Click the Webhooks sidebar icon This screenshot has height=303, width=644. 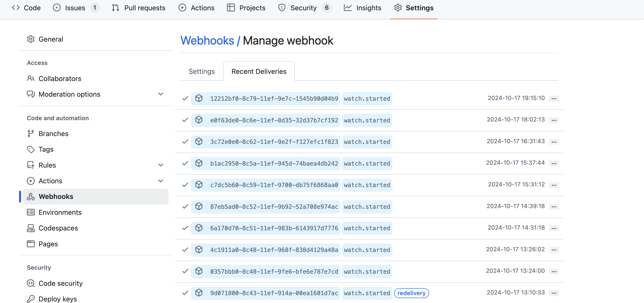(x=30, y=196)
